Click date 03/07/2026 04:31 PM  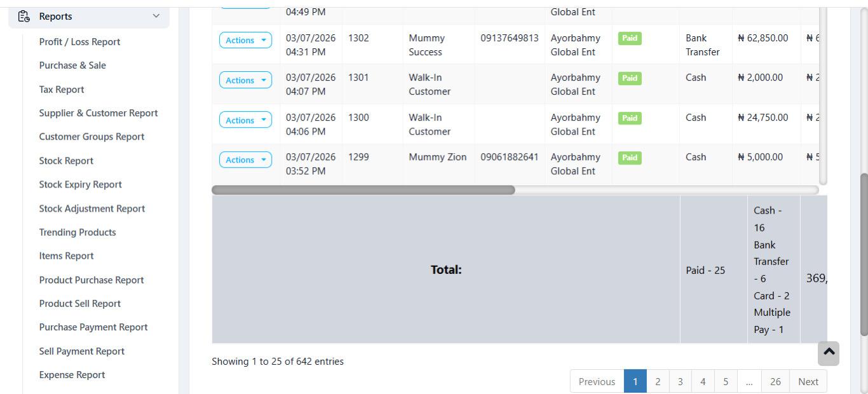[311, 45]
